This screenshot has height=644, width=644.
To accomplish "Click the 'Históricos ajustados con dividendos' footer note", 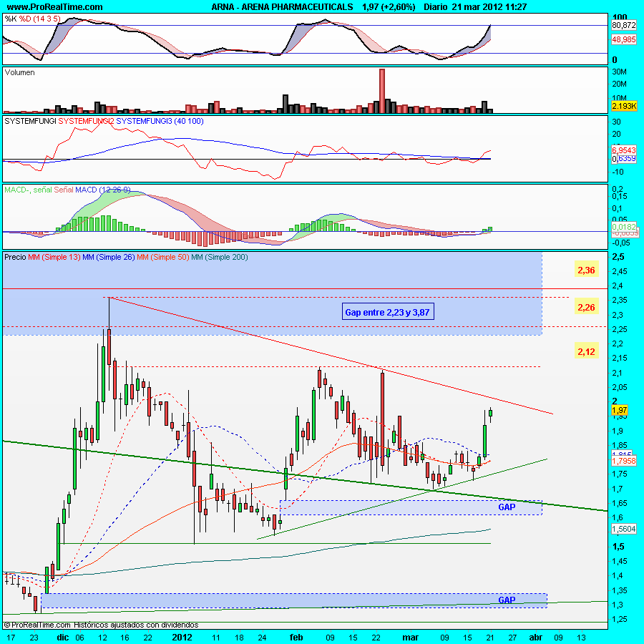I will coord(136,625).
